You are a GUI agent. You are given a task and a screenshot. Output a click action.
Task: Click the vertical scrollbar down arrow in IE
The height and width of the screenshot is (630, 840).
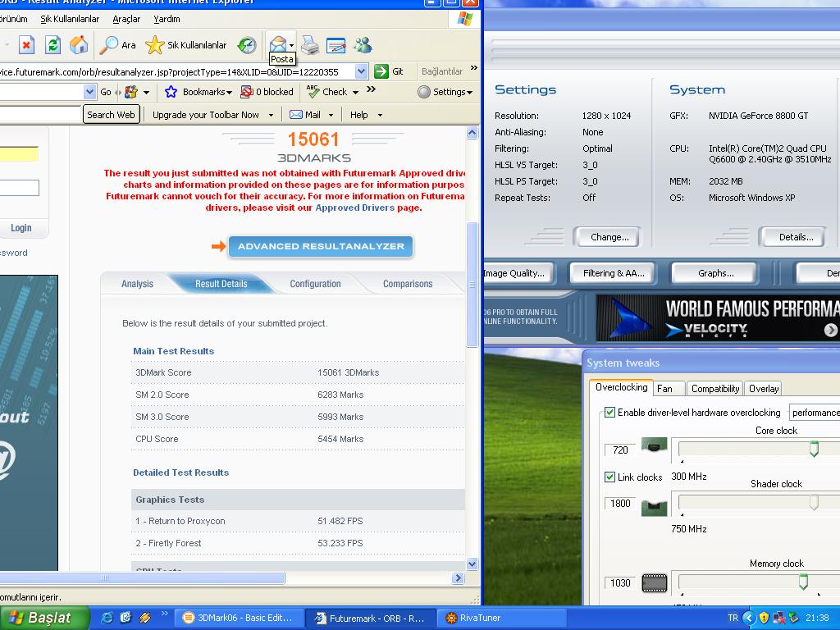tap(472, 563)
